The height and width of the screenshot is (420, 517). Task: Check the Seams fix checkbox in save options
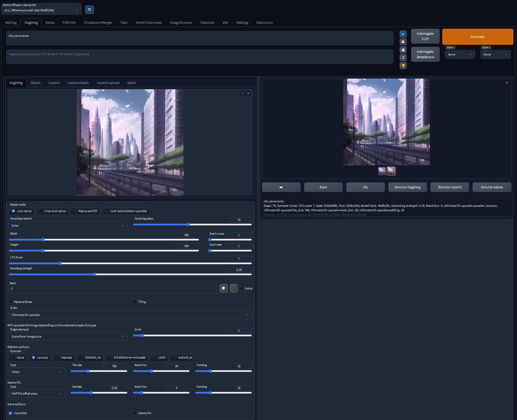pos(135,413)
